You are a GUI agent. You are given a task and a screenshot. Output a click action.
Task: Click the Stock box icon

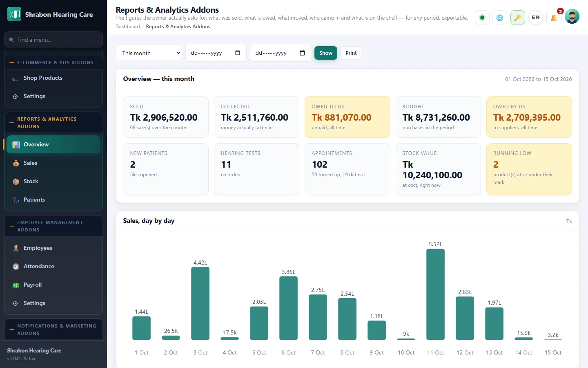(16, 182)
